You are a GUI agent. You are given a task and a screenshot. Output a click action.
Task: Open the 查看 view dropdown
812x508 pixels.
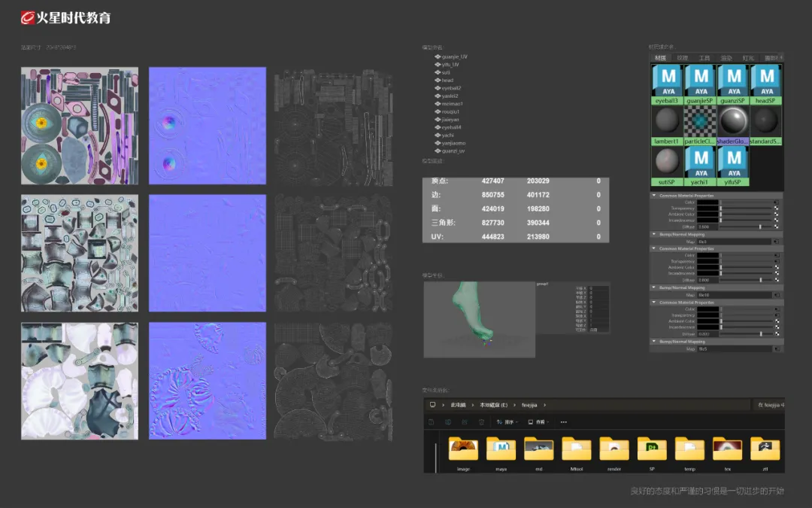click(x=538, y=422)
